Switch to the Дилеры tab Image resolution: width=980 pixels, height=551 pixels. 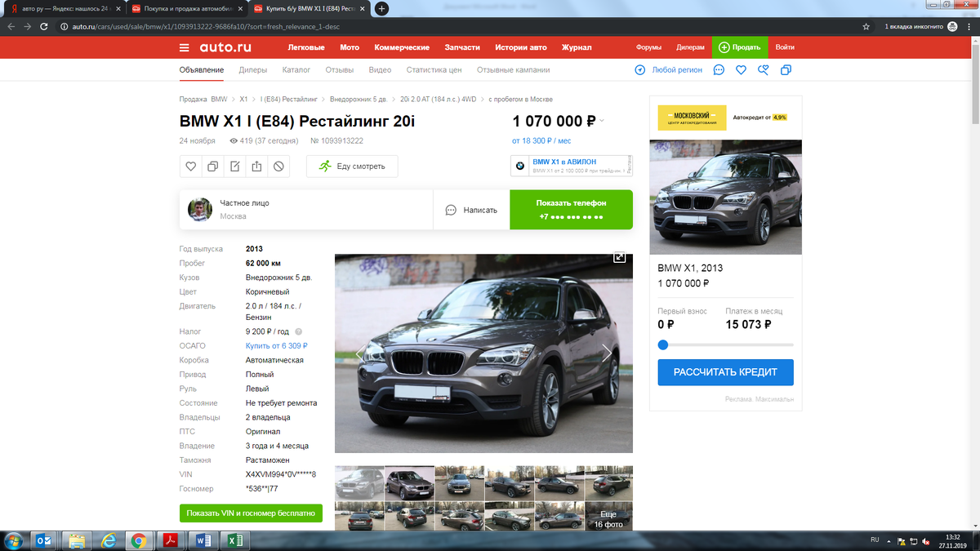[253, 70]
